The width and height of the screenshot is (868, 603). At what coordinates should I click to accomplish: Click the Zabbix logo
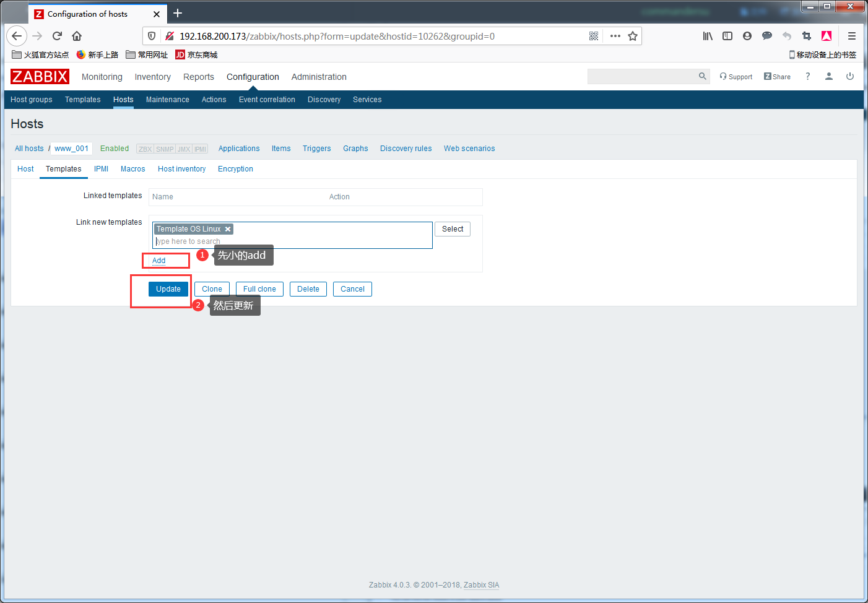pos(40,77)
